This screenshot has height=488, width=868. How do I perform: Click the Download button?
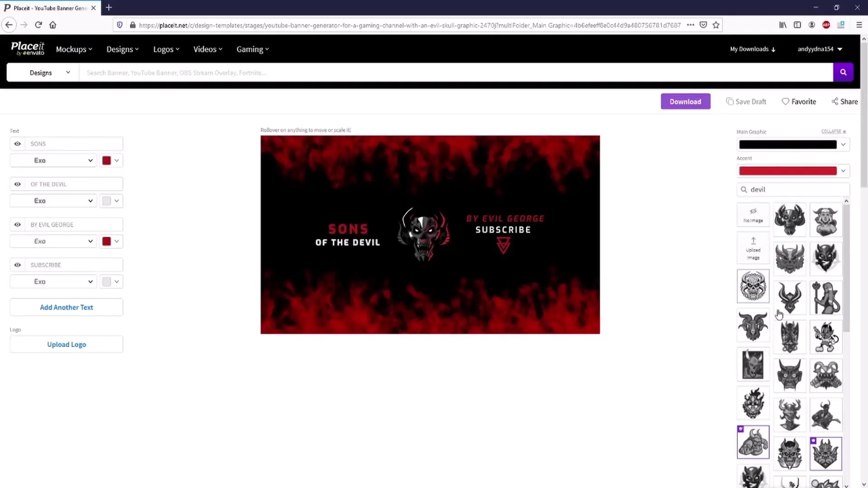[685, 101]
